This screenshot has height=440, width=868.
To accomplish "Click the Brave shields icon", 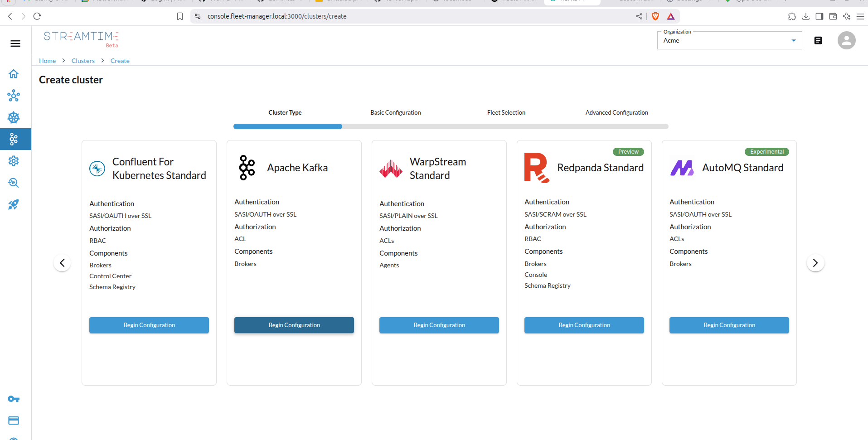I will pyautogui.click(x=655, y=16).
